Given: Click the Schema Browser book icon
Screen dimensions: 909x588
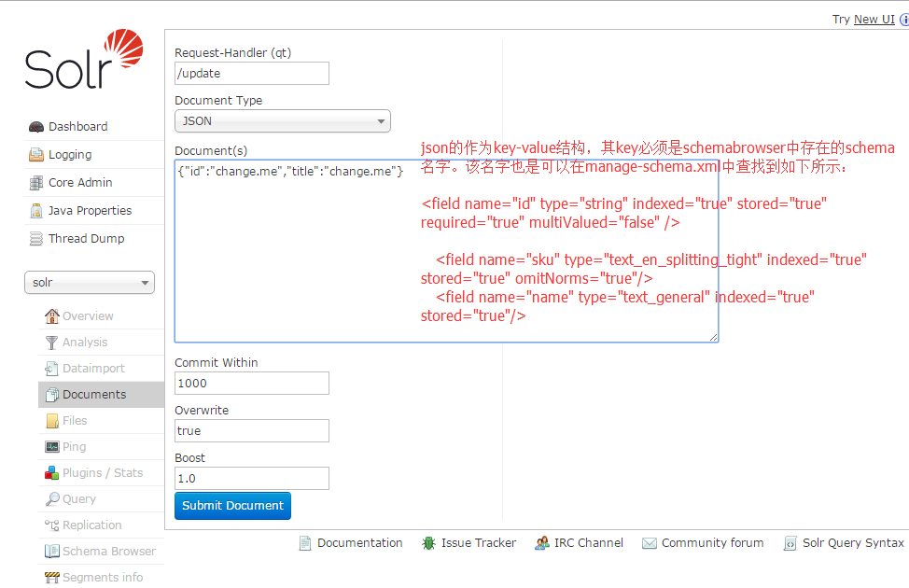Looking at the screenshot, I should [x=51, y=551].
